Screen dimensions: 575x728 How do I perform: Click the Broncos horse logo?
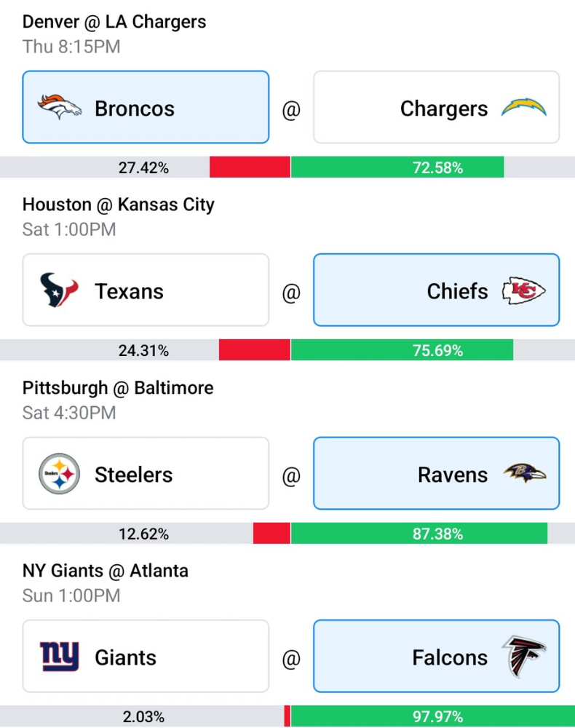click(x=60, y=107)
